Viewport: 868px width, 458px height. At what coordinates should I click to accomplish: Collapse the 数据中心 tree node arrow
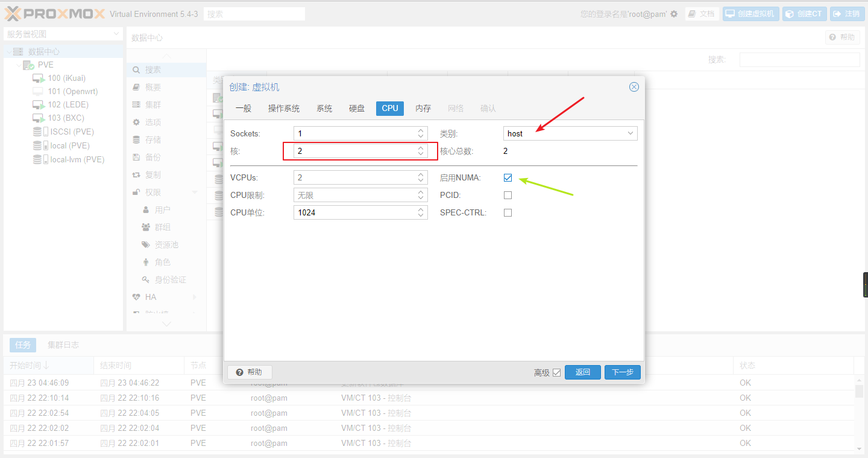8,52
